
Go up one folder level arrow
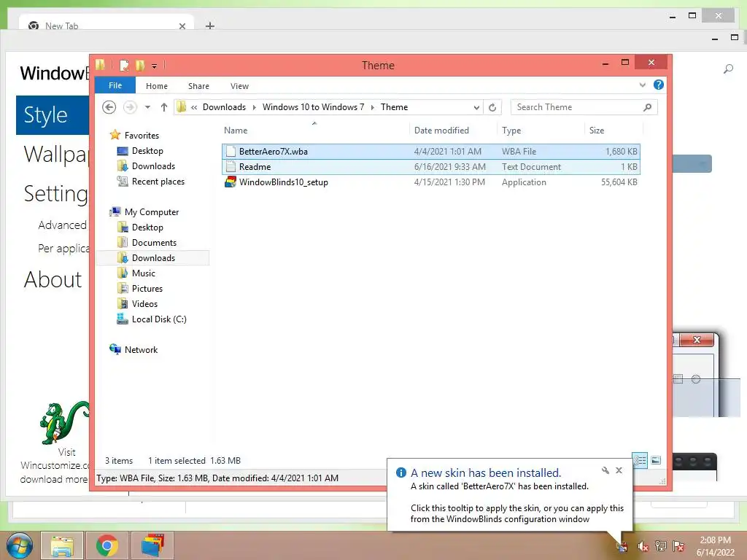click(164, 107)
